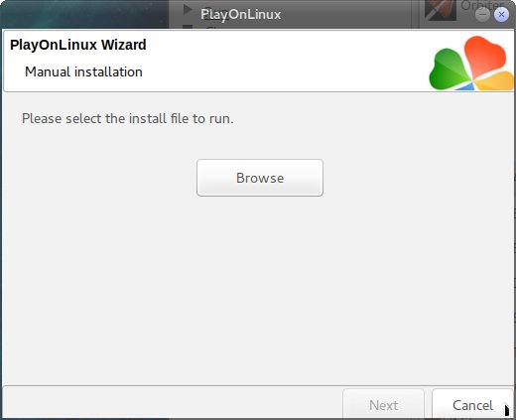Click the yellow leaf of the logo
This screenshot has width=516, height=420.
coord(495,80)
